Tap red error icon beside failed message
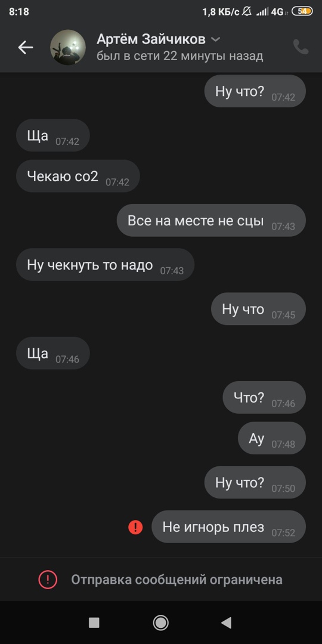 (135, 527)
